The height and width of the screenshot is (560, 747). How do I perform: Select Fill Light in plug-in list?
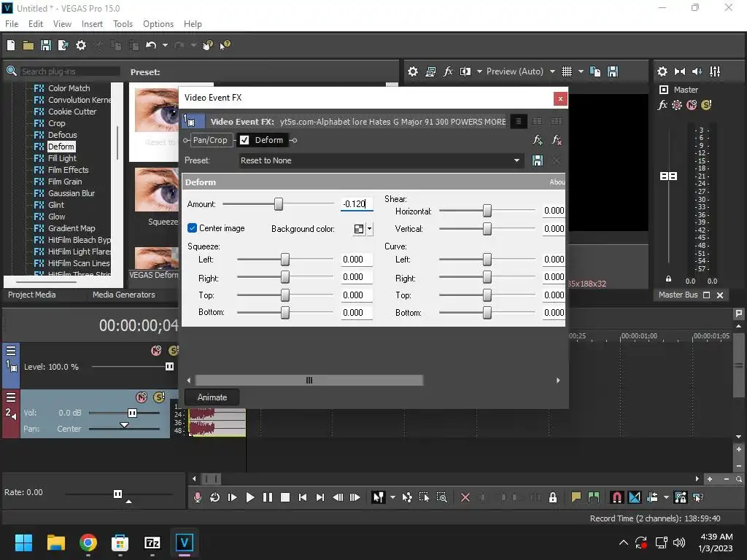click(62, 158)
